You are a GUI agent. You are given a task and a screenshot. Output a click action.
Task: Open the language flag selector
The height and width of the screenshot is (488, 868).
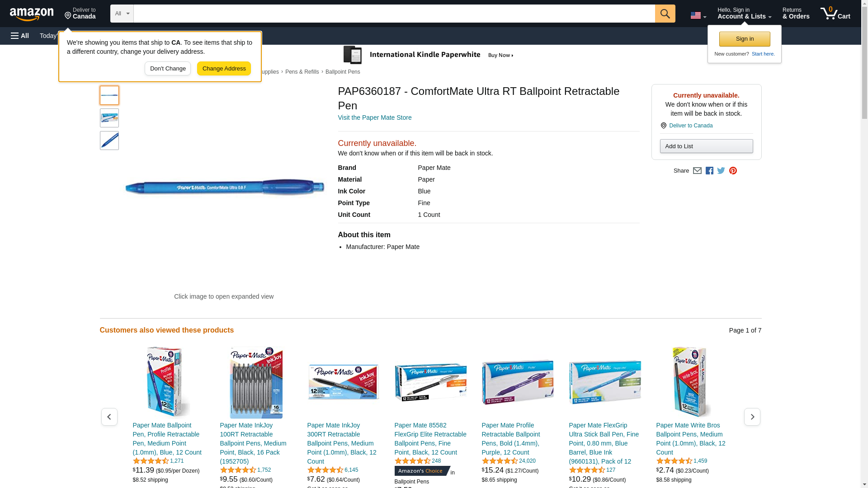click(698, 15)
